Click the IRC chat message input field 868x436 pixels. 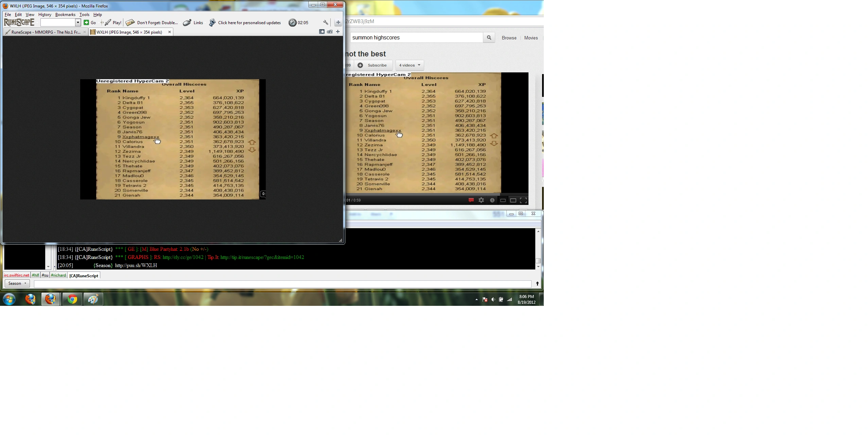click(x=282, y=284)
